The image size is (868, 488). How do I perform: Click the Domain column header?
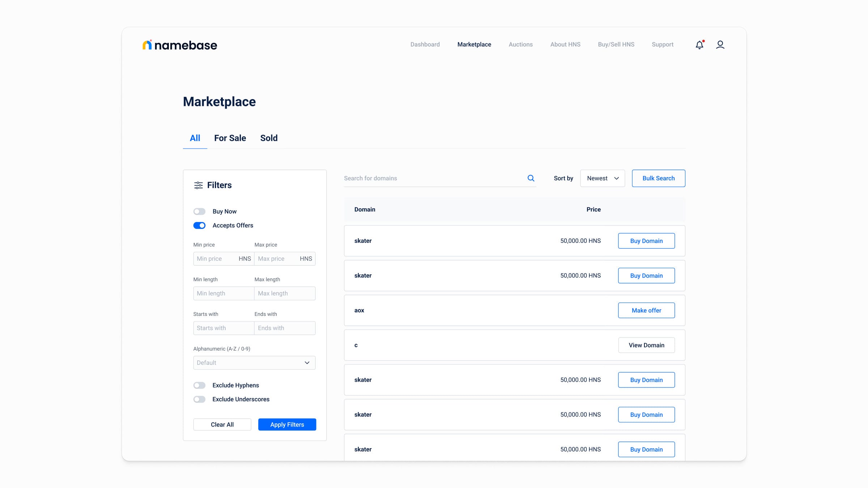[365, 210]
